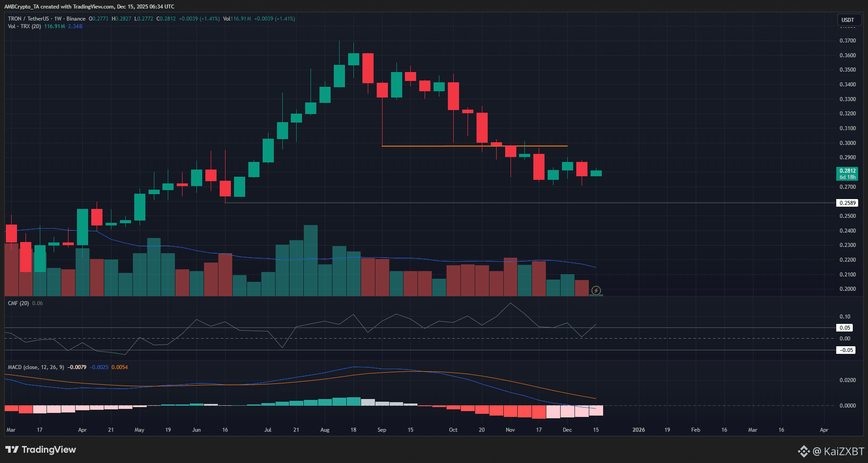The image size is (868, 463).
Task: Switch to the Dec label on the time axis
Action: click(x=567, y=429)
